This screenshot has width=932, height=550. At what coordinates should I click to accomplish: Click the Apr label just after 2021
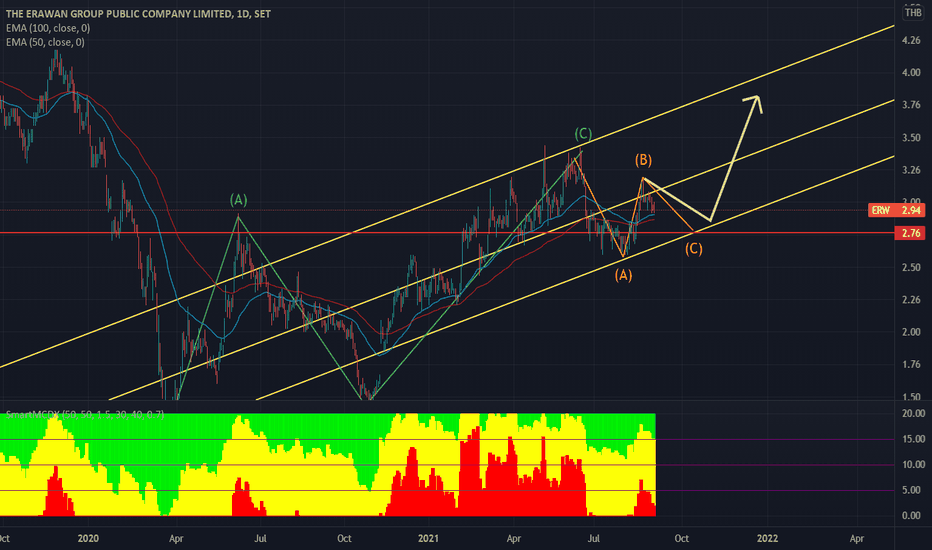pyautogui.click(x=514, y=539)
